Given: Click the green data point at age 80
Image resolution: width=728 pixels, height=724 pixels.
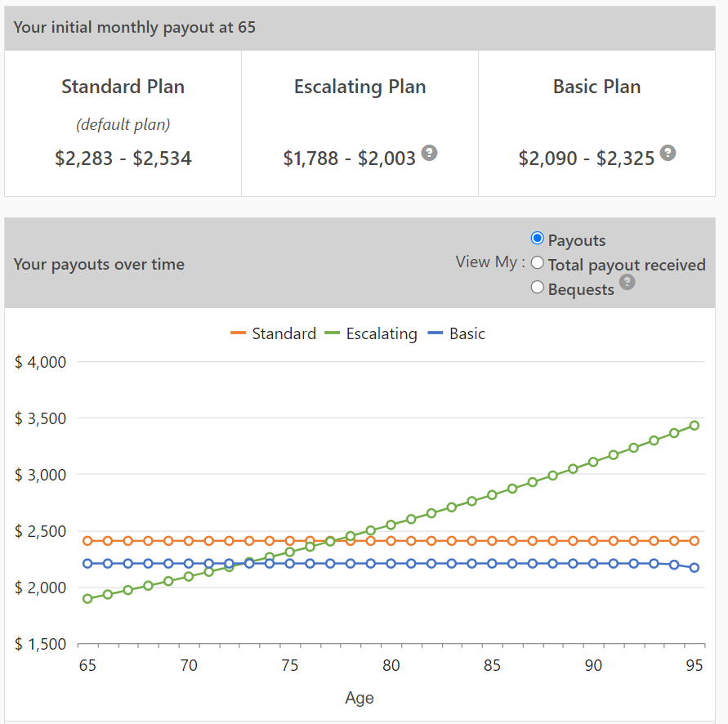Looking at the screenshot, I should coord(391,524).
